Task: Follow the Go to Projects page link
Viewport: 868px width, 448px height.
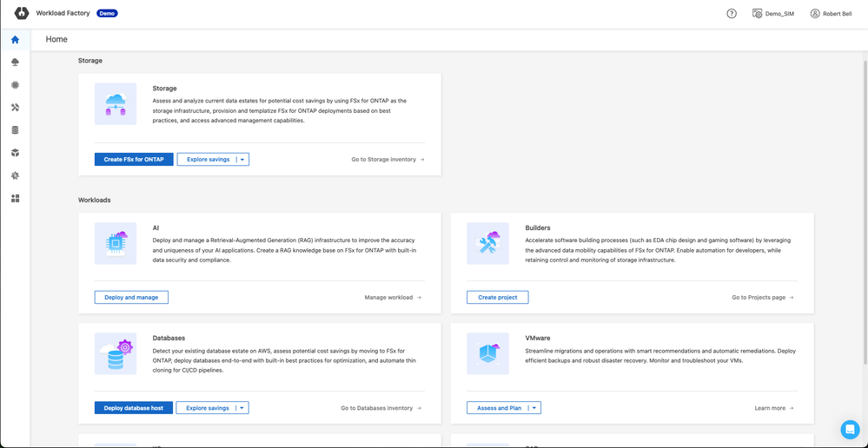Action: 762,298
